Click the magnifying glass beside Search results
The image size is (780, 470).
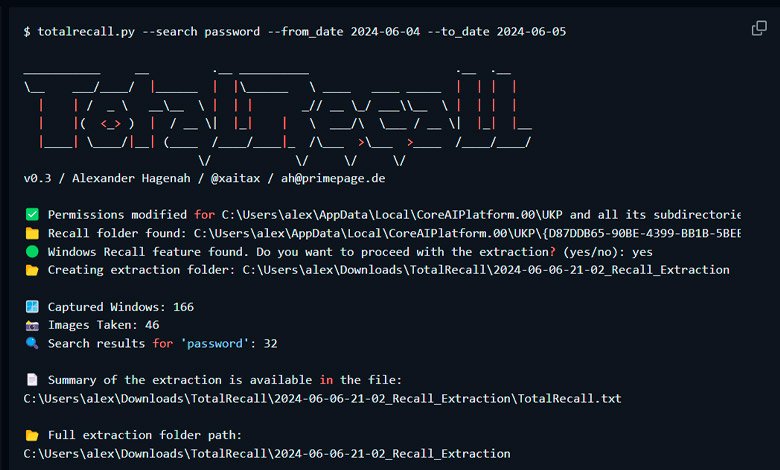[32, 344]
